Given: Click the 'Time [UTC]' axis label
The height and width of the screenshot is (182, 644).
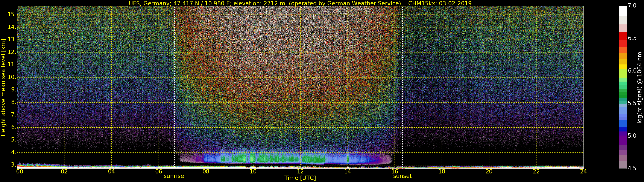Looking at the screenshot, I should click(300, 178).
